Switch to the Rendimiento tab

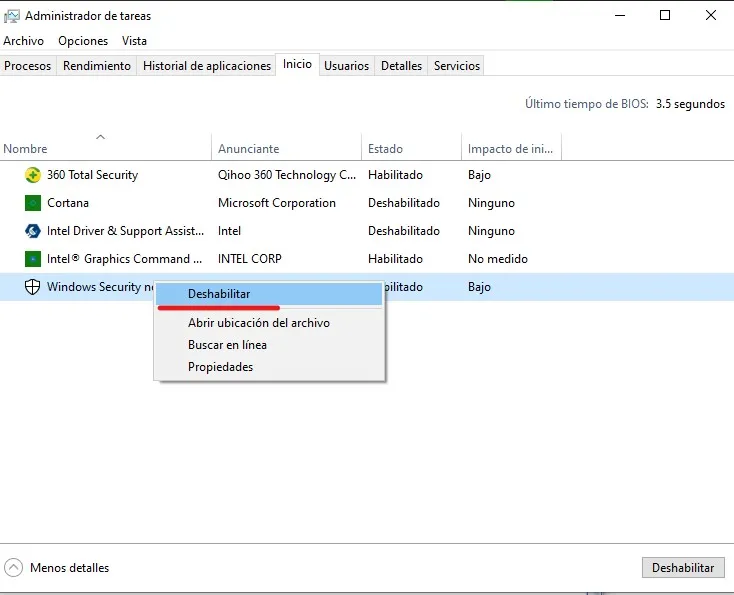tap(97, 66)
